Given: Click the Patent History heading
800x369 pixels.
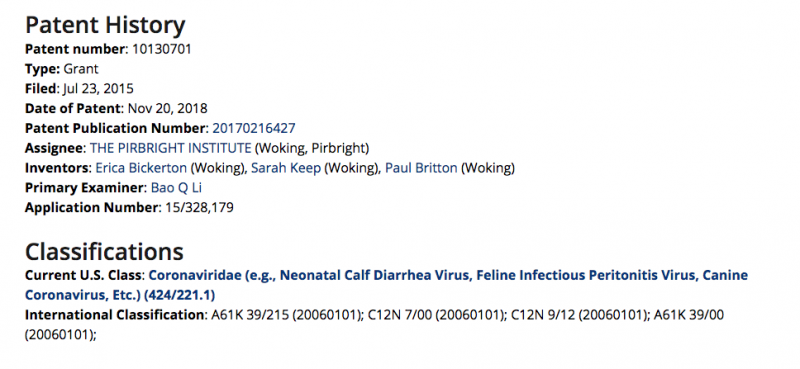Looking at the screenshot, I should pos(105,25).
